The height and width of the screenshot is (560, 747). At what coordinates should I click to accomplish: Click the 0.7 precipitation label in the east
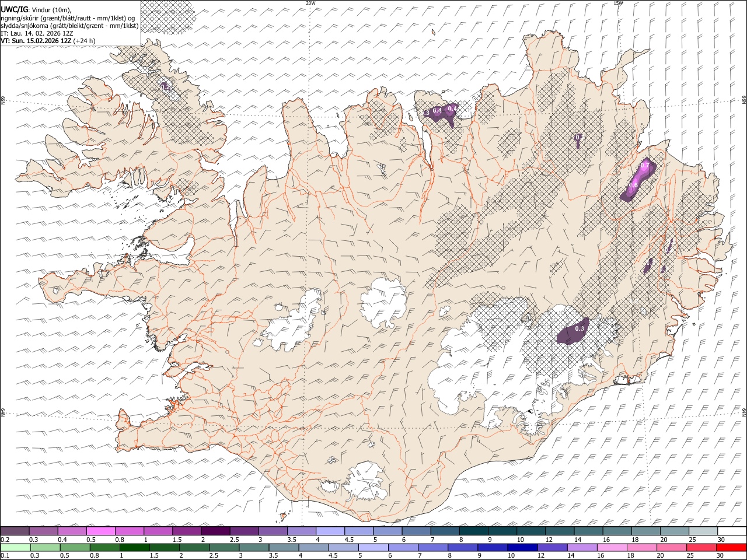[x=644, y=166]
